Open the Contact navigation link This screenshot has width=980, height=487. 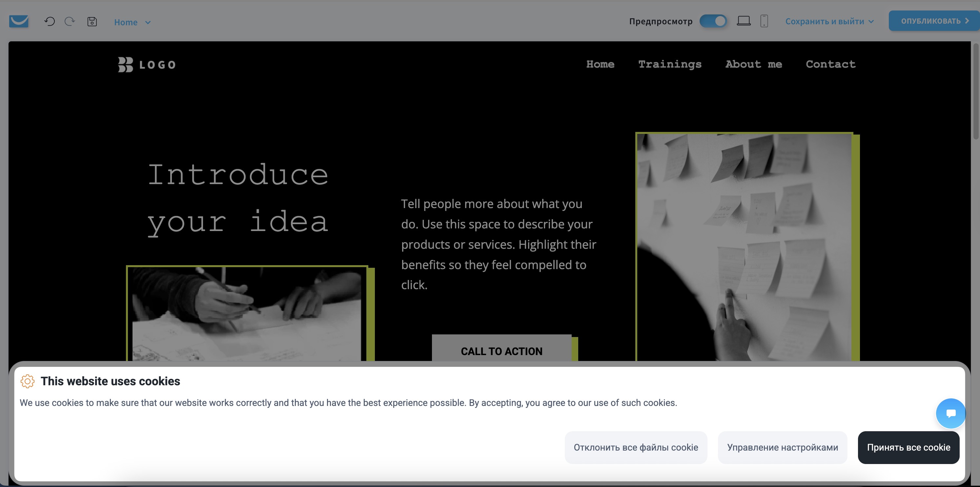click(830, 64)
